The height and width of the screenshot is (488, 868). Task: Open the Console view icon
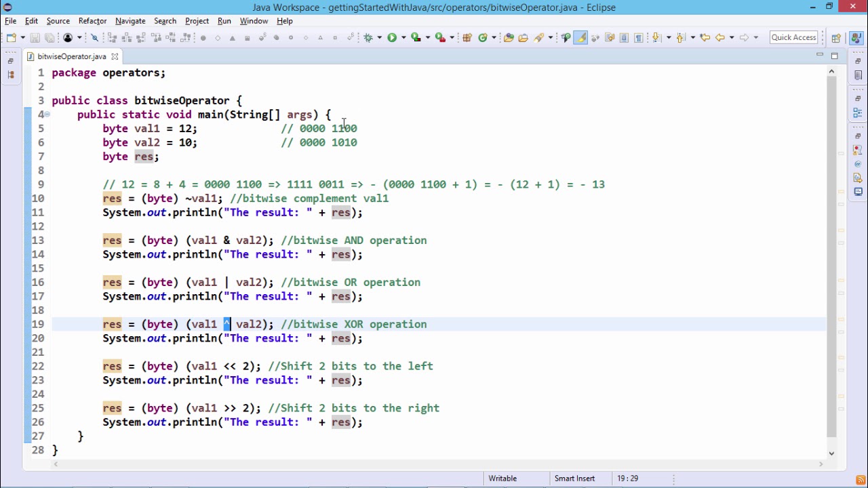coord(858,192)
